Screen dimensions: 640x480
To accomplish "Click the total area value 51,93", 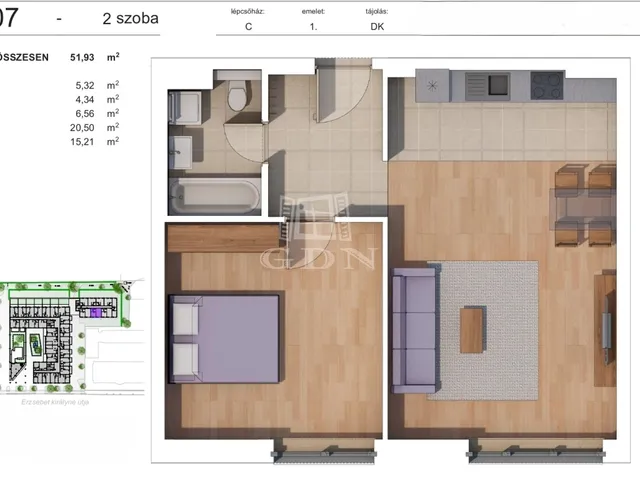I will [x=82, y=58].
